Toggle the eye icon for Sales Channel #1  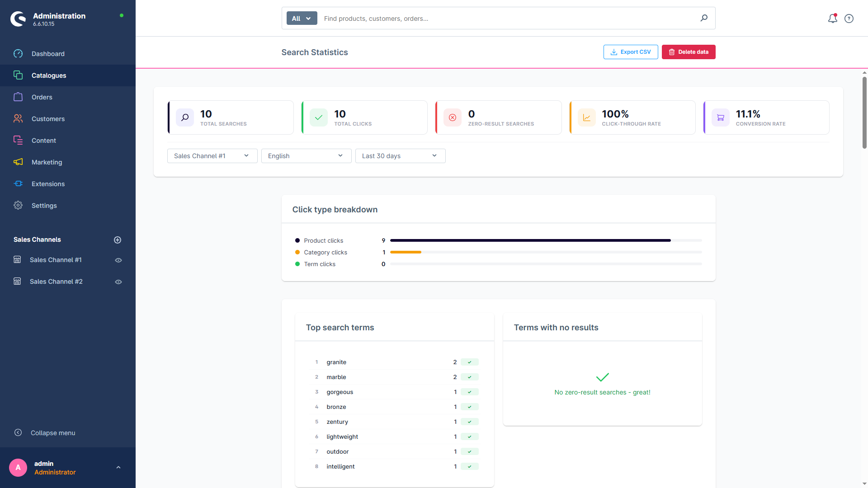point(118,260)
